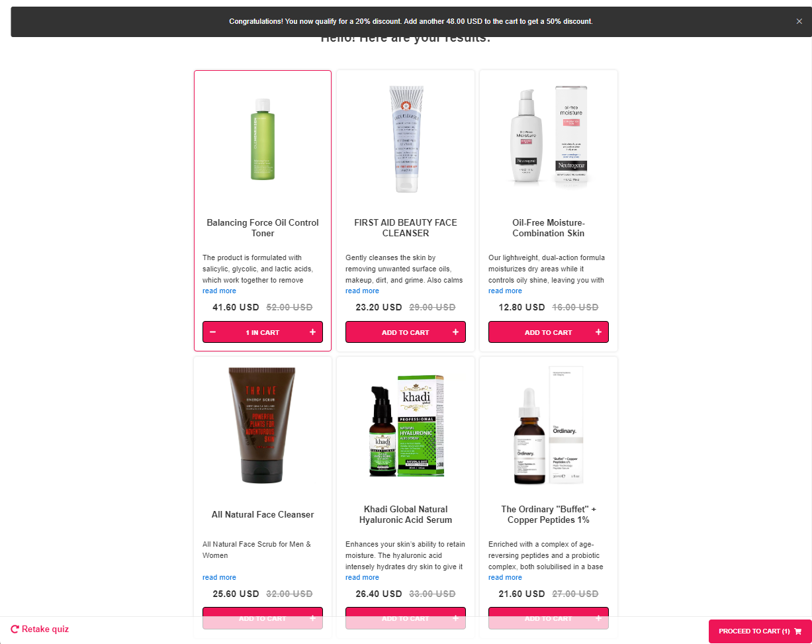Image resolution: width=812 pixels, height=644 pixels.
Task: Open The Ordinary Buffet + Copper Peptides title
Action: click(x=549, y=514)
